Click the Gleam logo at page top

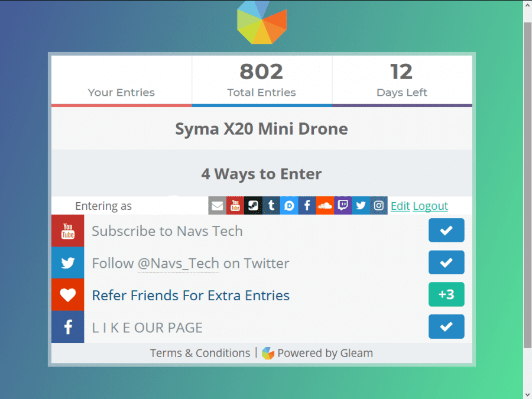tap(262, 22)
